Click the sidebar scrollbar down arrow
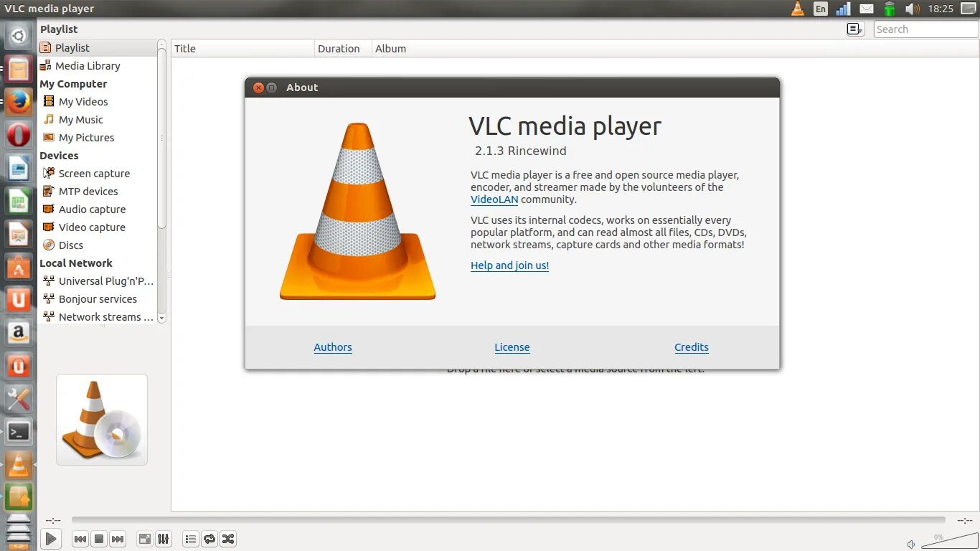 pyautogui.click(x=161, y=317)
